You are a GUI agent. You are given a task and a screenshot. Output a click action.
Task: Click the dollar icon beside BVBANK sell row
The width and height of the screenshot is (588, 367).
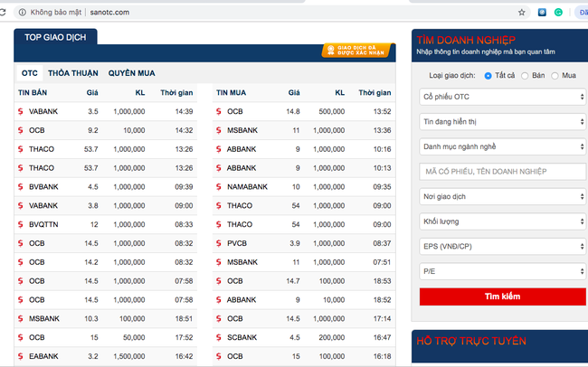pyautogui.click(x=20, y=187)
